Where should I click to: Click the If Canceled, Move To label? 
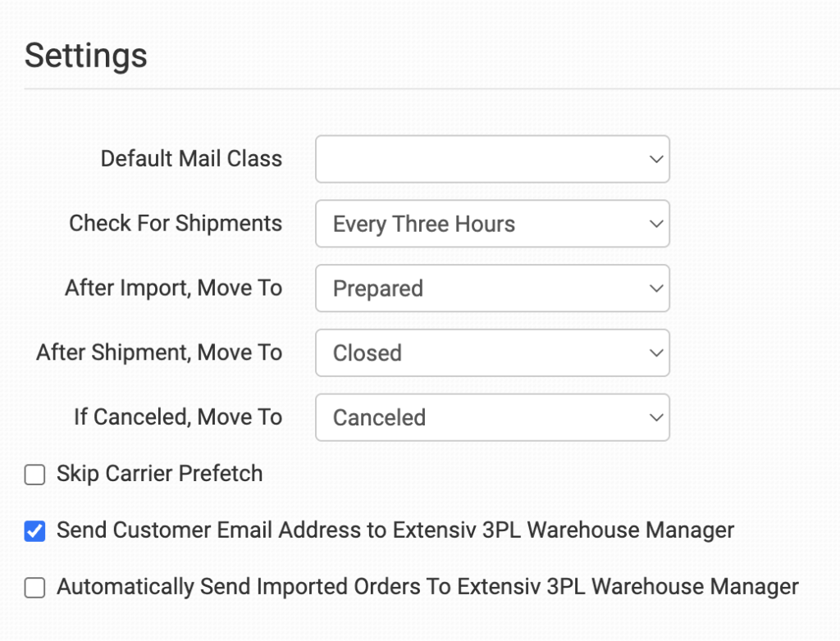pos(178,417)
